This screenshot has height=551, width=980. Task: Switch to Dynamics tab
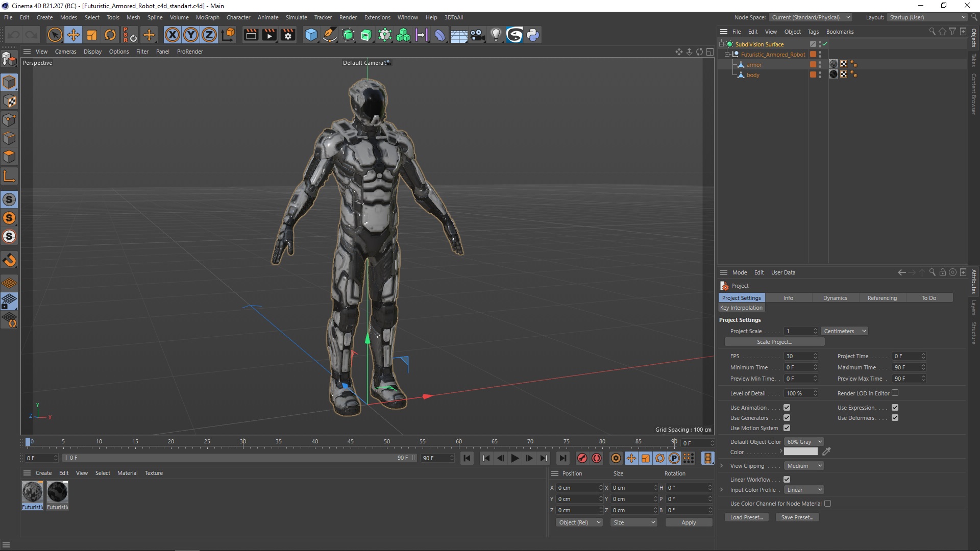(x=835, y=298)
